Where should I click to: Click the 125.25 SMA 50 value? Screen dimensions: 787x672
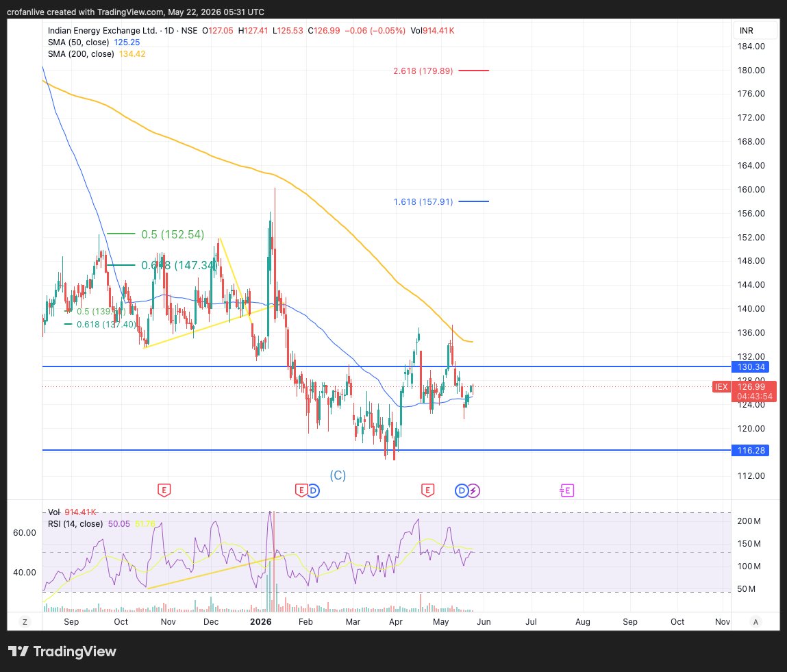[127, 42]
